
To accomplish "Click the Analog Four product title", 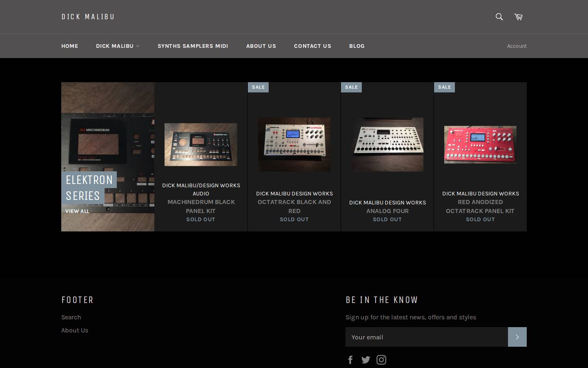I will pos(387,211).
